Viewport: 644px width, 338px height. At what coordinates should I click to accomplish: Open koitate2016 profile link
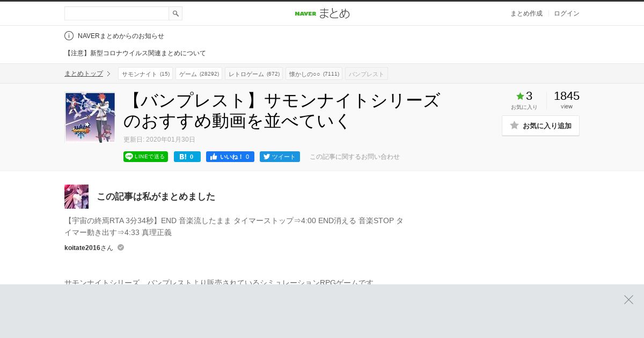click(x=82, y=248)
